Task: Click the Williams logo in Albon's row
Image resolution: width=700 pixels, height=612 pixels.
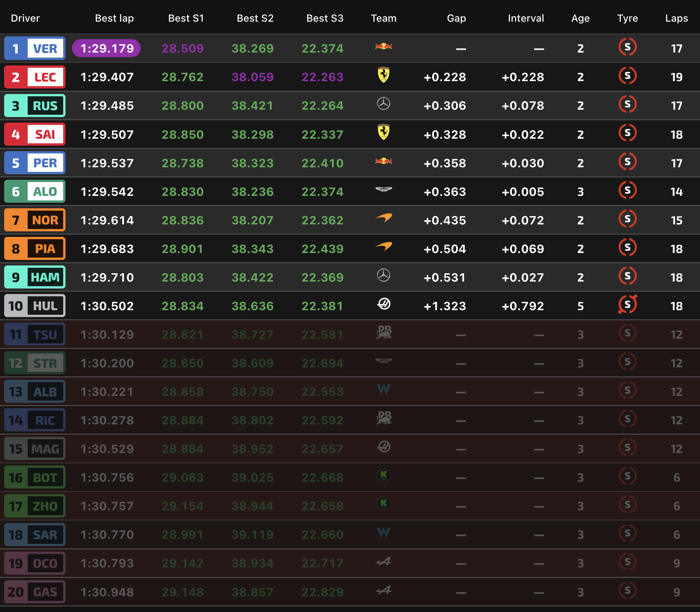Action: click(383, 390)
